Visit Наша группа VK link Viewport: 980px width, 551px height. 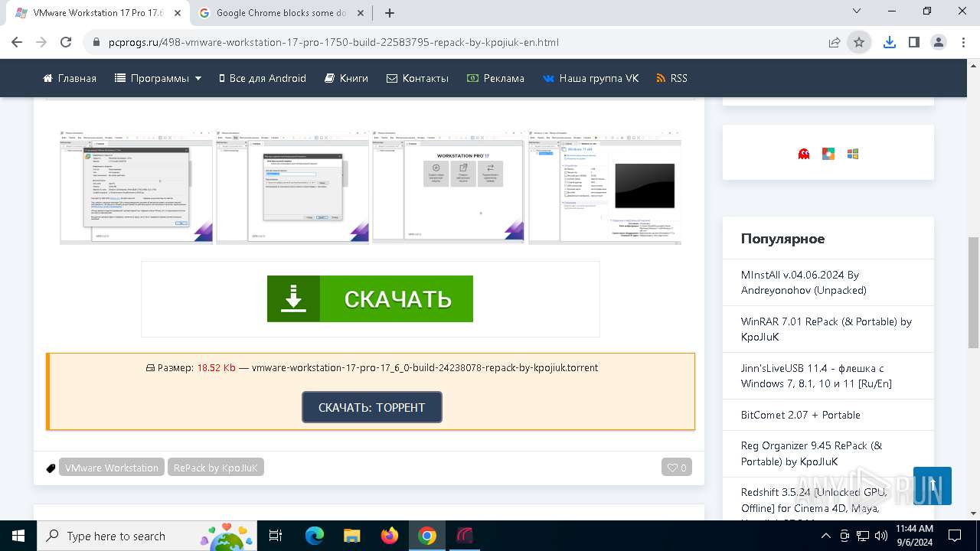590,78
